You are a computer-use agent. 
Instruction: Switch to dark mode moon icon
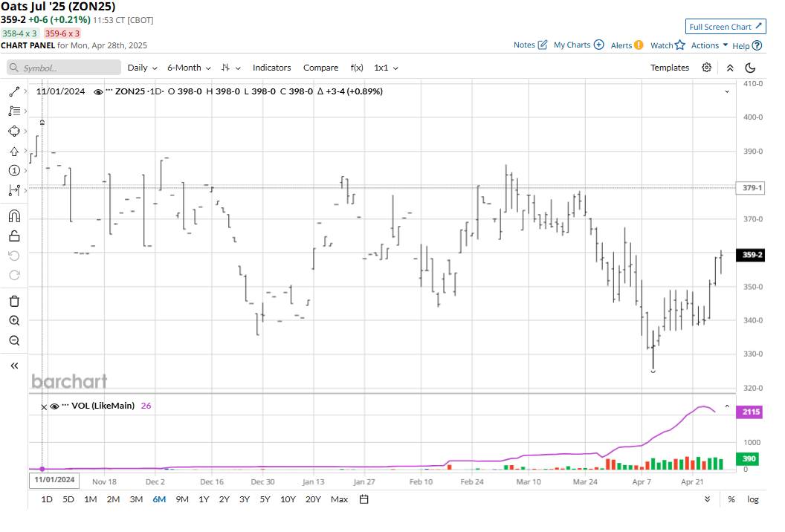click(x=750, y=68)
